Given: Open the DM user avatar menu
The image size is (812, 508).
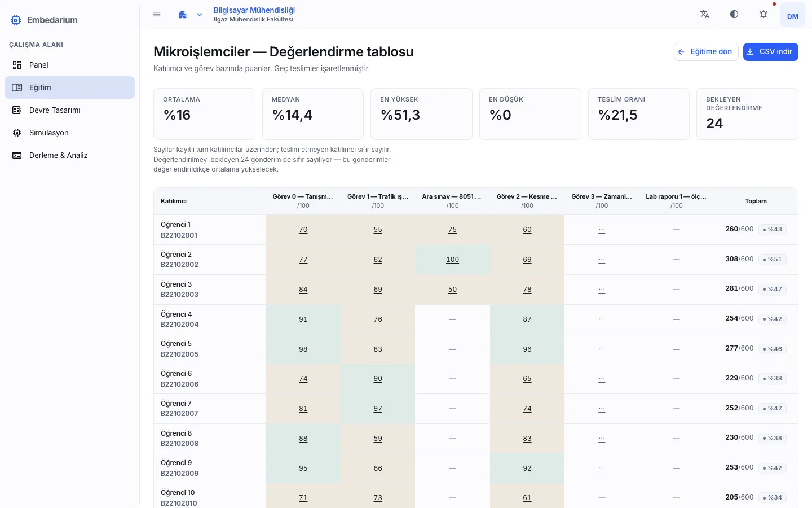Looking at the screenshot, I should click(x=793, y=15).
